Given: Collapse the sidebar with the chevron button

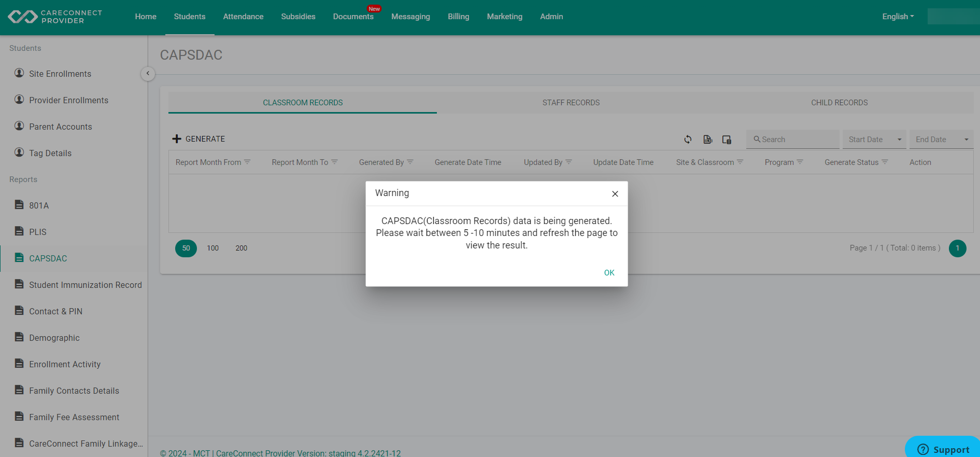Looking at the screenshot, I should click(x=148, y=74).
